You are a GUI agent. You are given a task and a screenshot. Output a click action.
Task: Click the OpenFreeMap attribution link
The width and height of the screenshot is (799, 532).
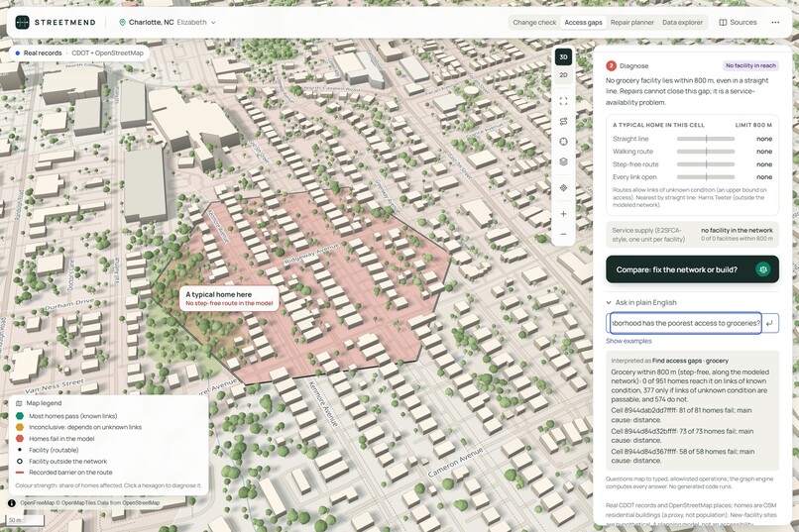point(36,503)
